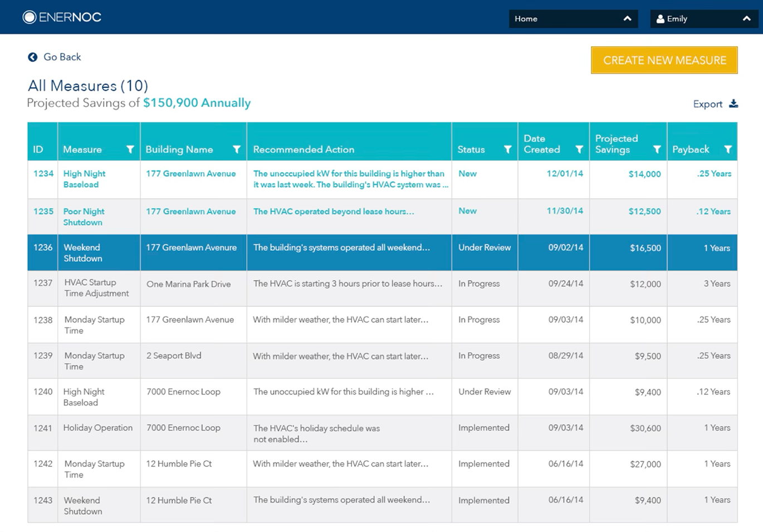This screenshot has height=532, width=763.
Task: Click the 3 Years payback cell
Action: 717,284
